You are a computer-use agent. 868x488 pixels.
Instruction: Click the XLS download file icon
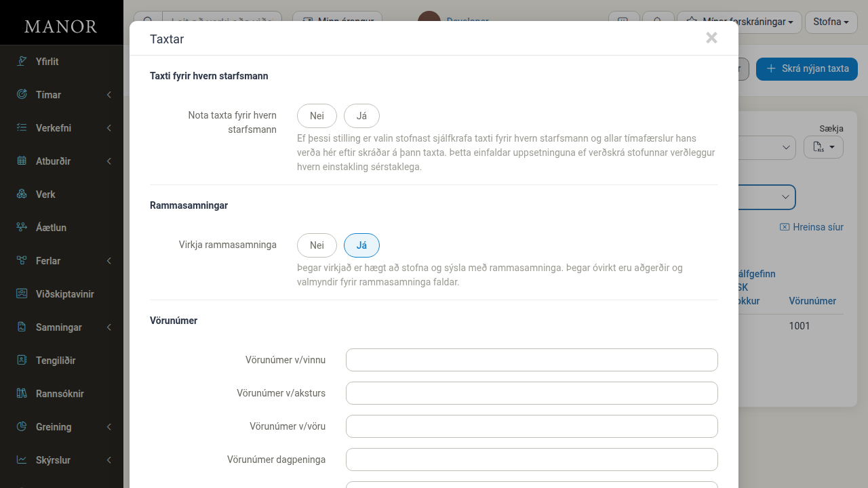(818, 147)
